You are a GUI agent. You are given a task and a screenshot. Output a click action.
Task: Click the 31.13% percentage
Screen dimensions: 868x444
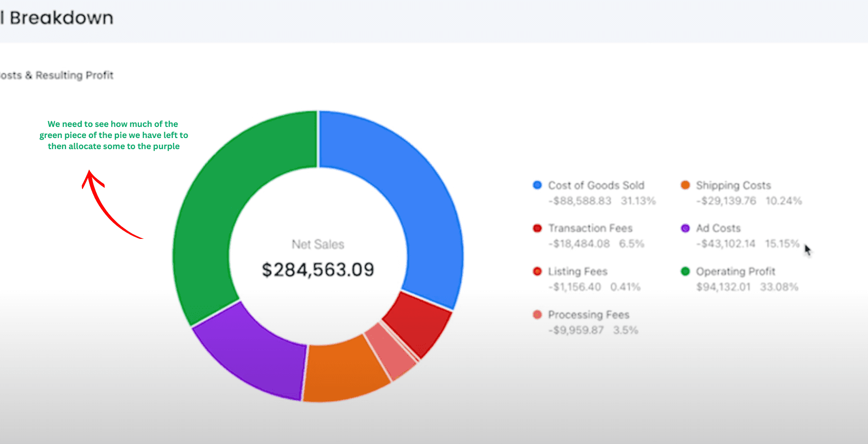tap(638, 201)
